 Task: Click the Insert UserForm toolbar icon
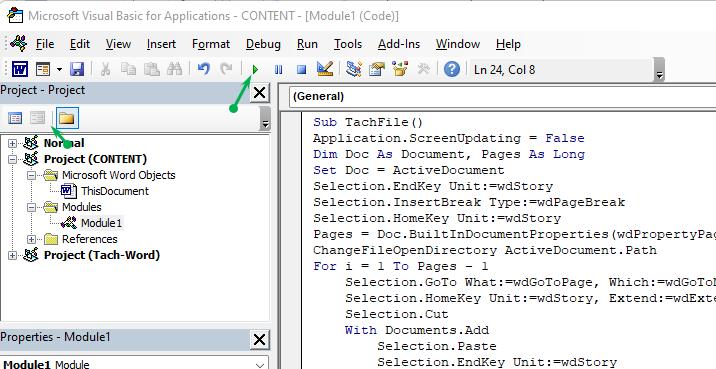43,69
